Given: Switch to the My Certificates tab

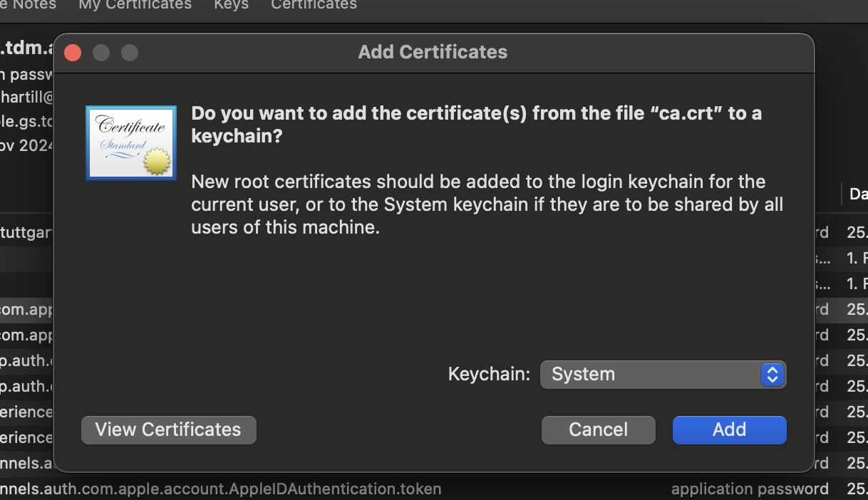Looking at the screenshot, I should tap(135, 5).
